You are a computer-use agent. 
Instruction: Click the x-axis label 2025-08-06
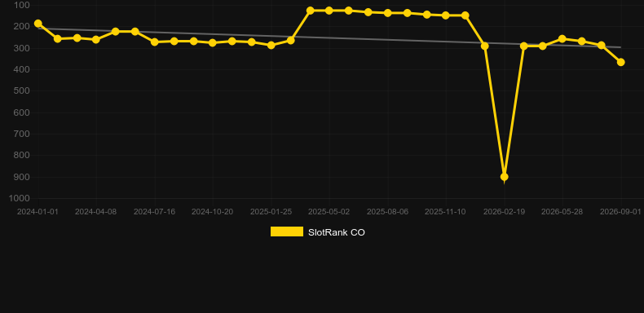point(388,212)
